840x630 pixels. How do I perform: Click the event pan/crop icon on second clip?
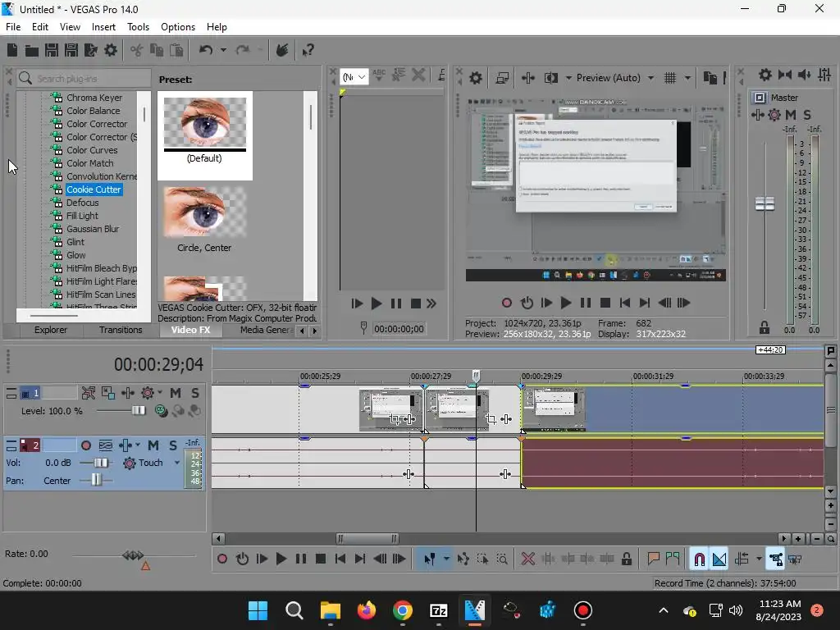(491, 419)
